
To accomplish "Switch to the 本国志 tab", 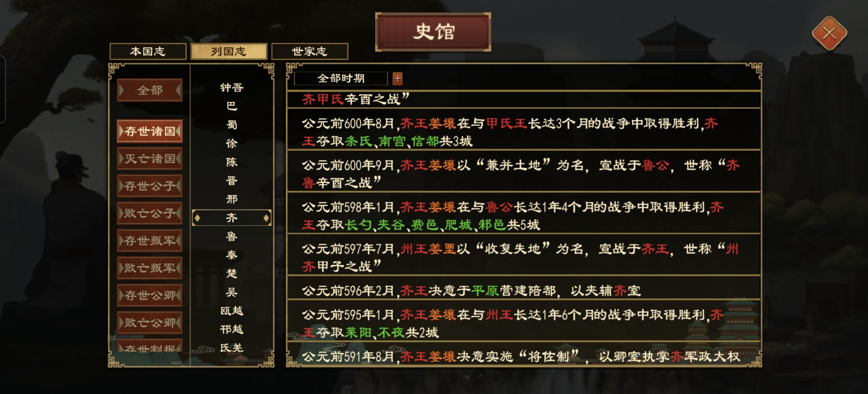I will pos(148,51).
